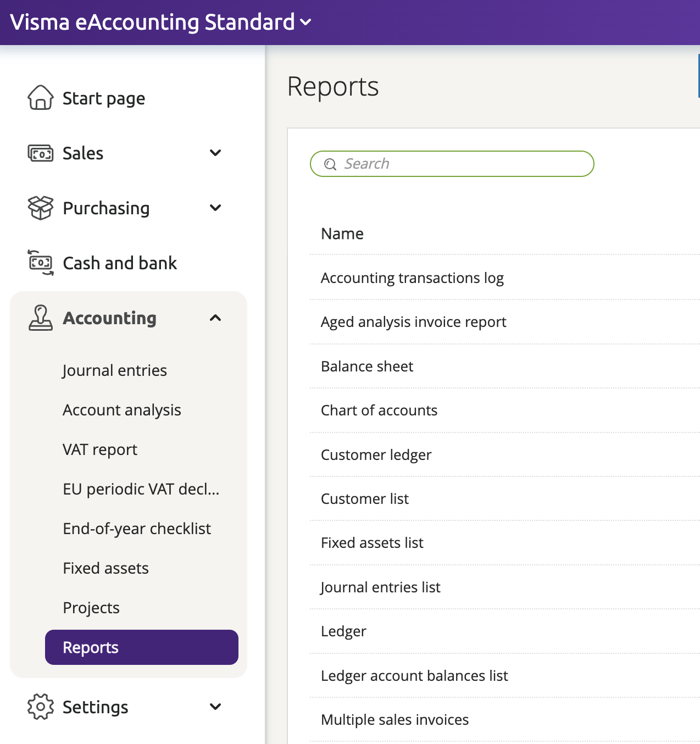Viewport: 700px width, 744px height.
Task: Go to VAT report in sidebar
Action: 100,449
